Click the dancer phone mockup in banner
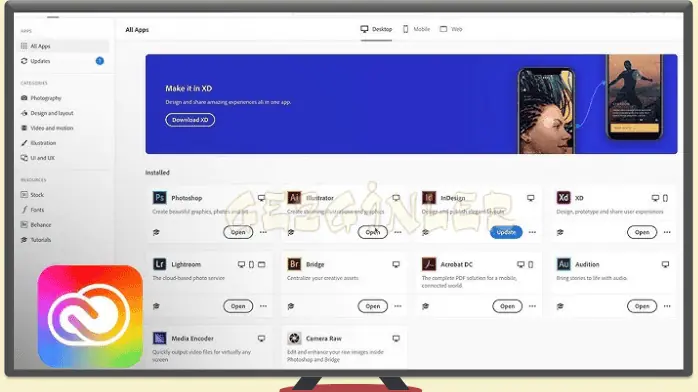The height and width of the screenshot is (392, 698). click(635, 96)
